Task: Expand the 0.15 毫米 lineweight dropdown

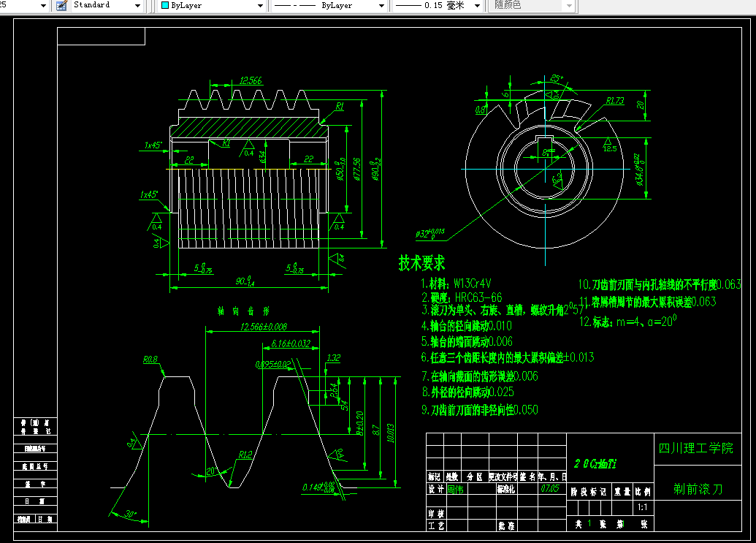Action: coord(477,5)
